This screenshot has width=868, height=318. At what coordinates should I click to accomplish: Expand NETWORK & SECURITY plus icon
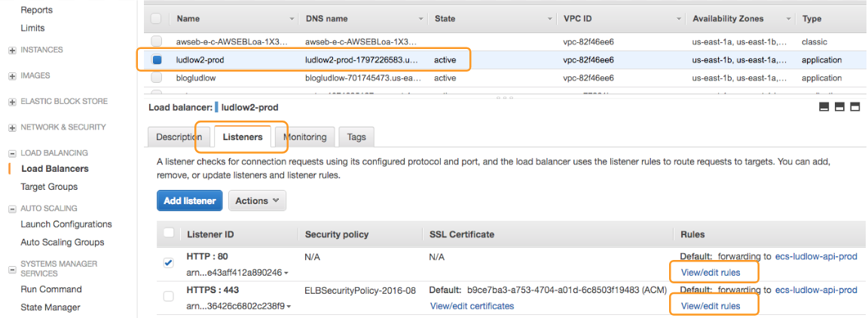coord(12,127)
